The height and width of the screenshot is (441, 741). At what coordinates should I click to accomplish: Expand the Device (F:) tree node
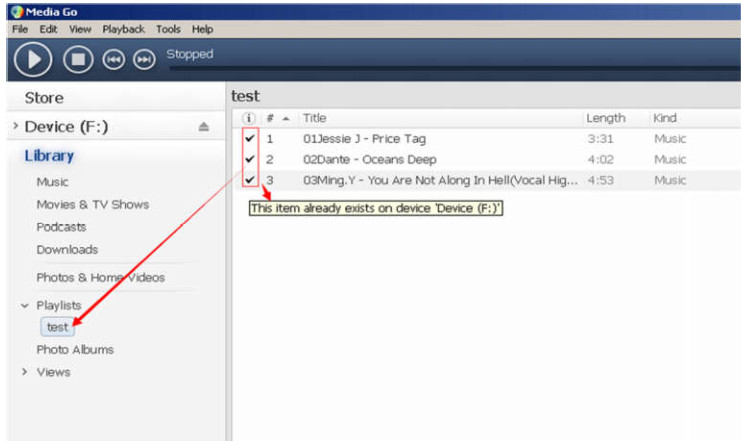click(16, 126)
